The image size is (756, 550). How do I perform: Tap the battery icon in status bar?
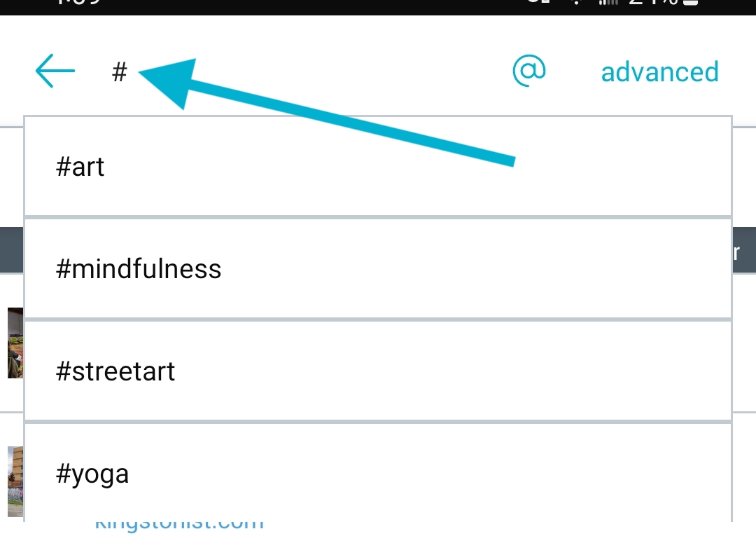point(691,2)
